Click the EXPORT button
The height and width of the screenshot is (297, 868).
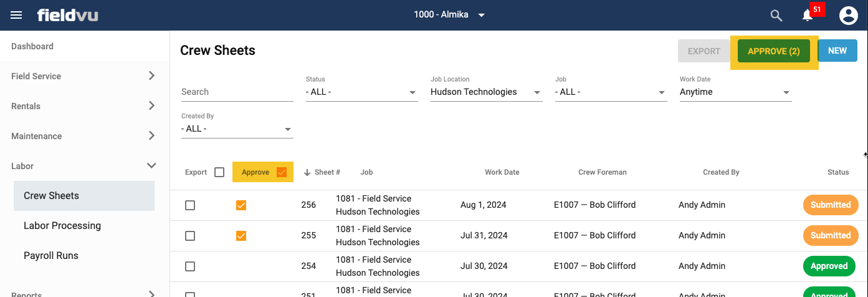704,51
